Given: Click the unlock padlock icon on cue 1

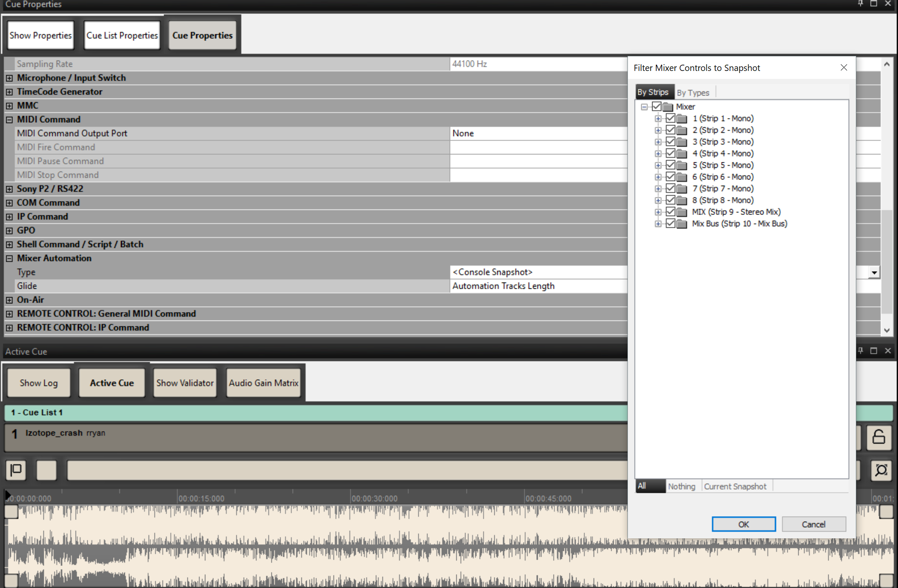Looking at the screenshot, I should (878, 437).
